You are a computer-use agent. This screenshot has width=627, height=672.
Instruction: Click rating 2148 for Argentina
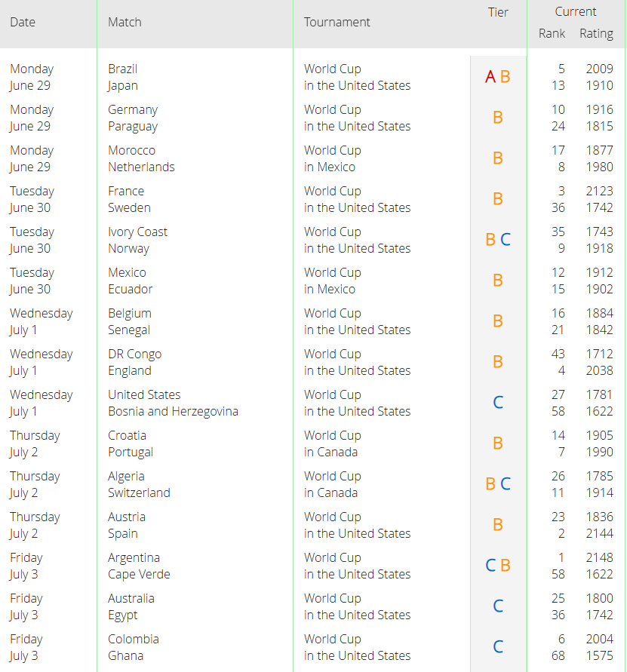[600, 557]
